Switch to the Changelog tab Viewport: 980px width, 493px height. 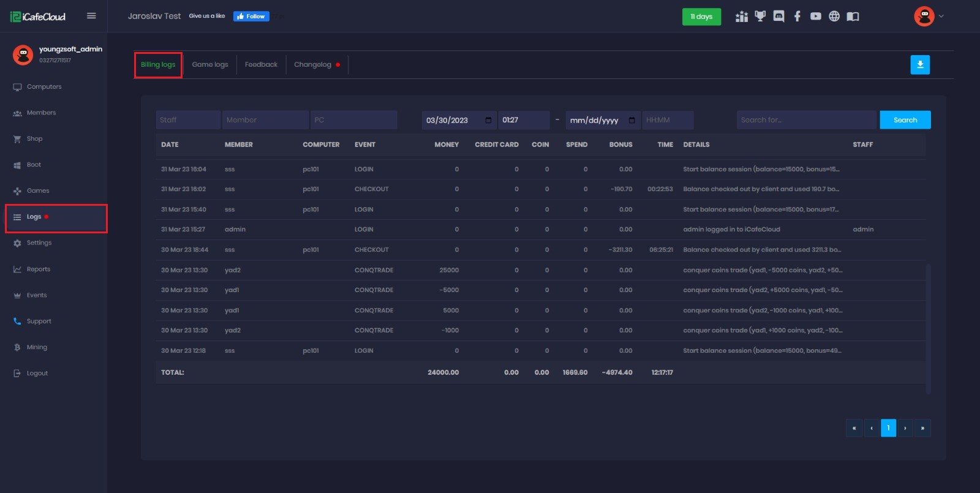(x=312, y=64)
